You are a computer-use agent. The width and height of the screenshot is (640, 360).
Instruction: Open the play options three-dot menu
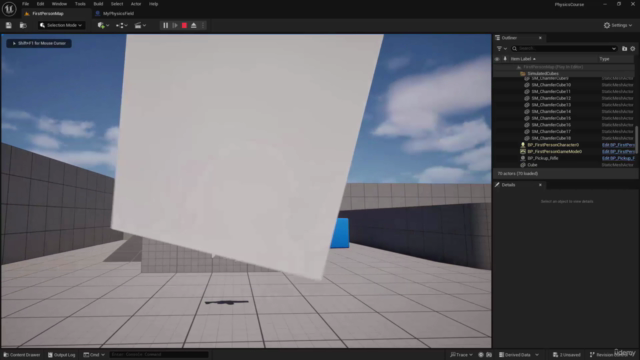click(203, 25)
